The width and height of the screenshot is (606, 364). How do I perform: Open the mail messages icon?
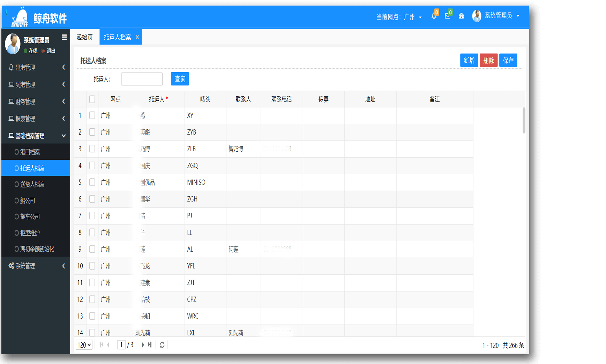pos(448,16)
